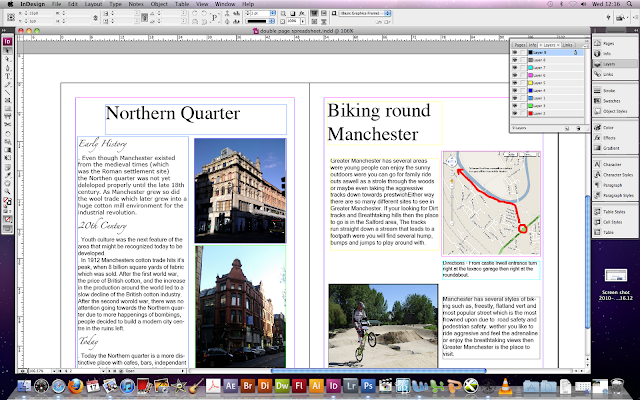Toggle lock box of Layer 1

523,98
